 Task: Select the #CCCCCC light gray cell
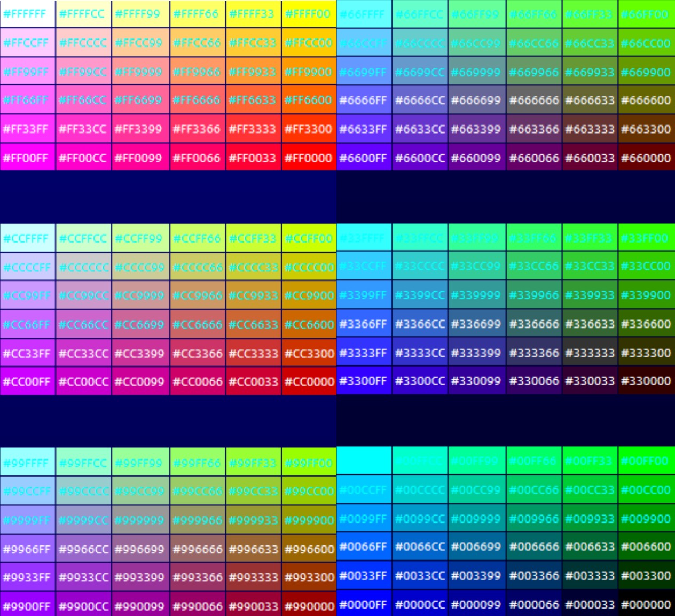point(83,267)
